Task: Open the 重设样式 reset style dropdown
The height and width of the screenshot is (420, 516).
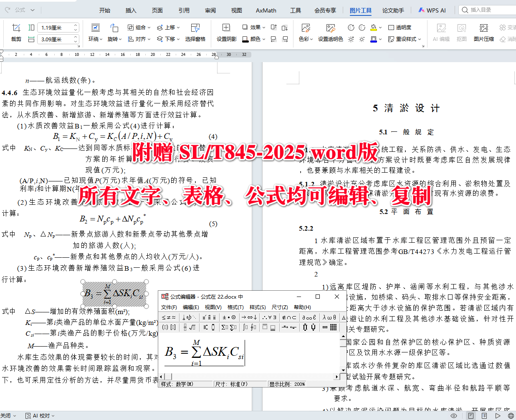Action: pos(404,39)
